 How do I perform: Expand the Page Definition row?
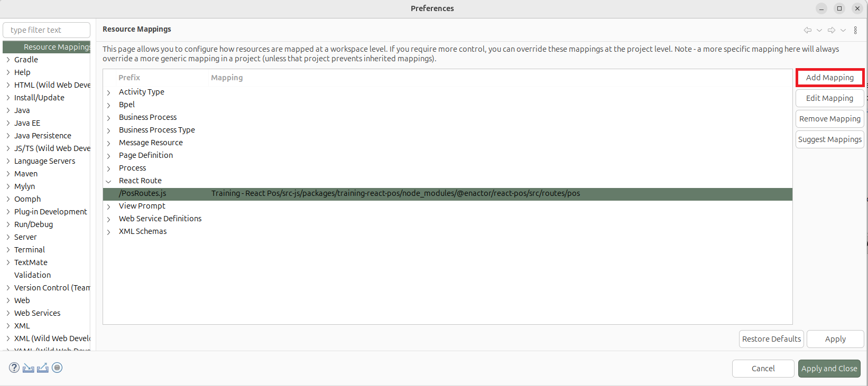[109, 156]
